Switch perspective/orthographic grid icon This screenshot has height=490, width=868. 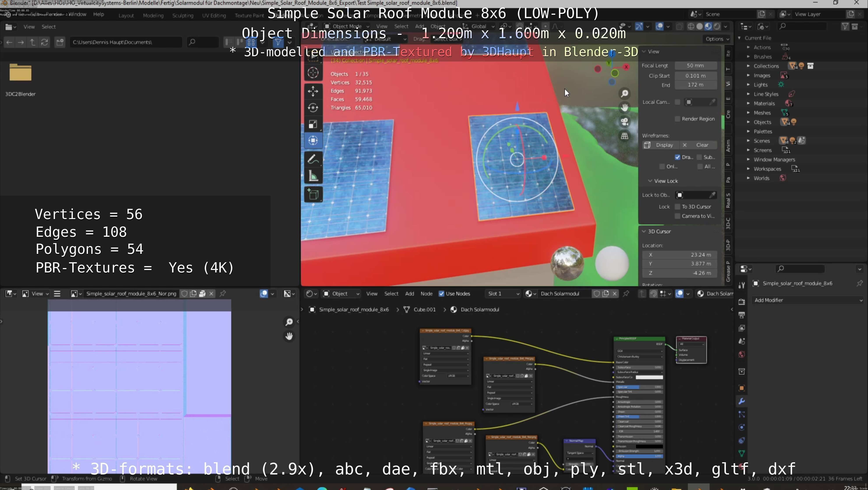click(x=624, y=136)
